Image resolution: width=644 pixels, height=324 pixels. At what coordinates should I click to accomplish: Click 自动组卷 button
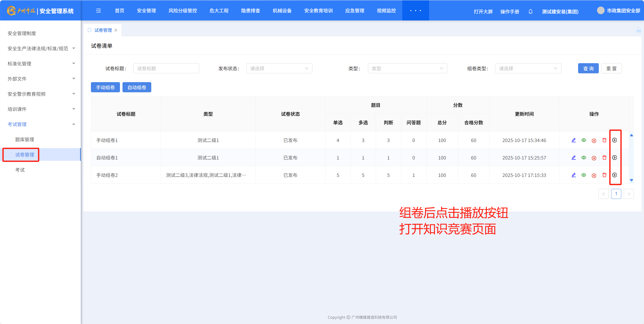coord(137,87)
